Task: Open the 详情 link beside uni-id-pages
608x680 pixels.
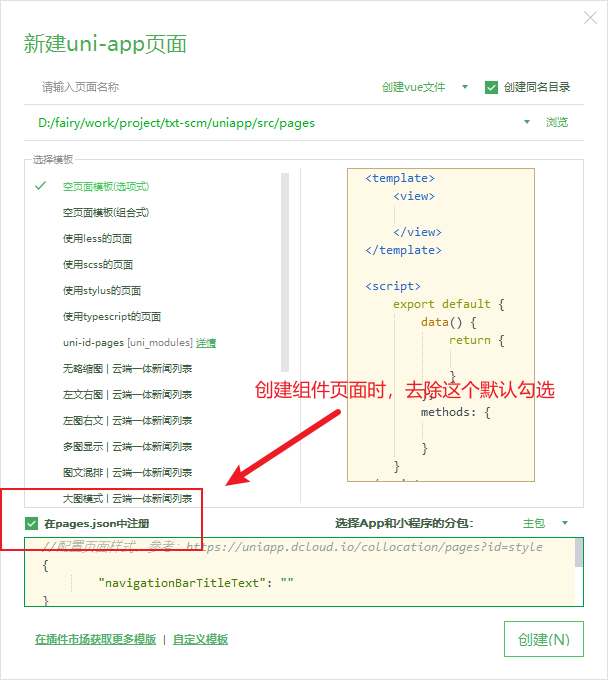Action: (x=206, y=343)
